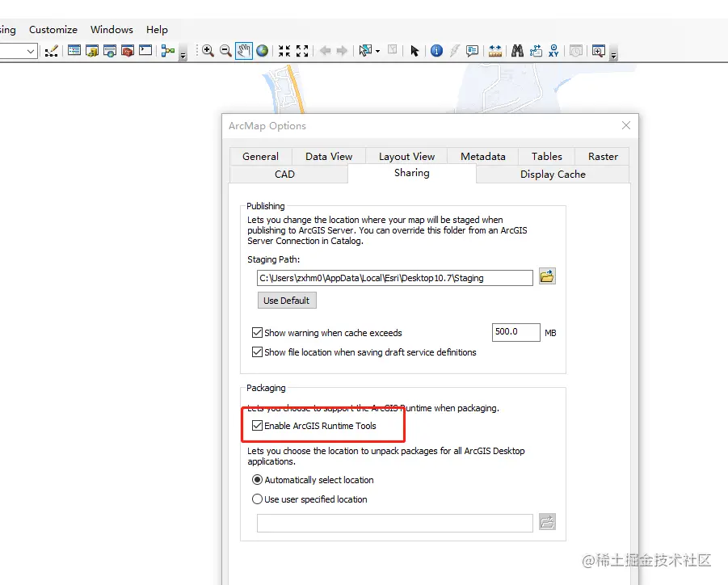Switch to the CAD tab
The height and width of the screenshot is (585, 728).
tap(284, 174)
